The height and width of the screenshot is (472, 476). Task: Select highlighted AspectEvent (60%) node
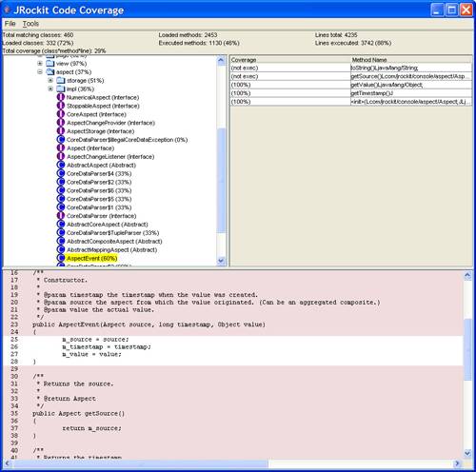(91, 259)
